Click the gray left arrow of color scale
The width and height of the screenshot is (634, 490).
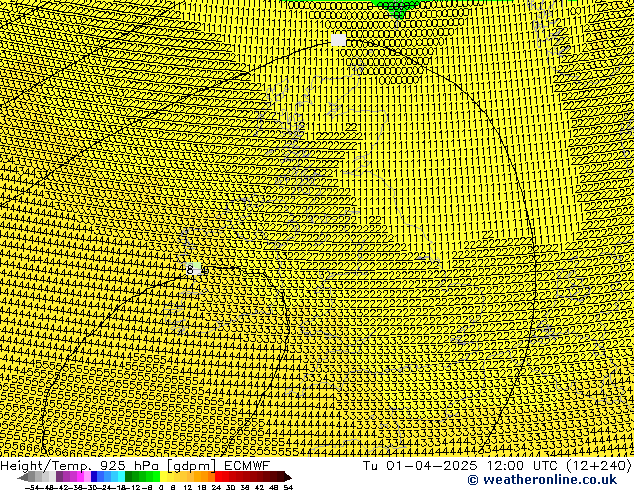pos(23,477)
